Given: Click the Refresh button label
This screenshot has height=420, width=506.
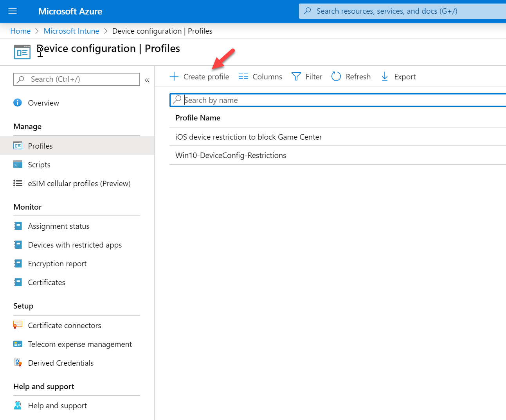Looking at the screenshot, I should tap(358, 77).
